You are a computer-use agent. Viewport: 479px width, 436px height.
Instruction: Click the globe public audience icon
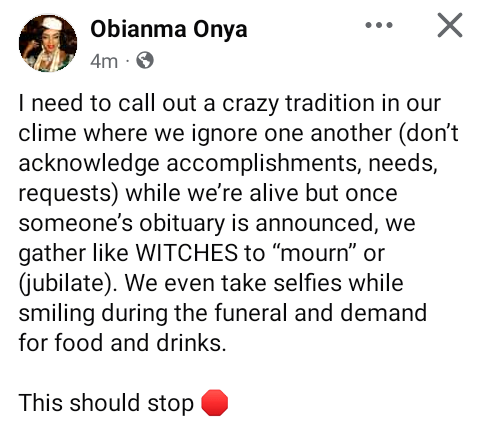point(145,61)
